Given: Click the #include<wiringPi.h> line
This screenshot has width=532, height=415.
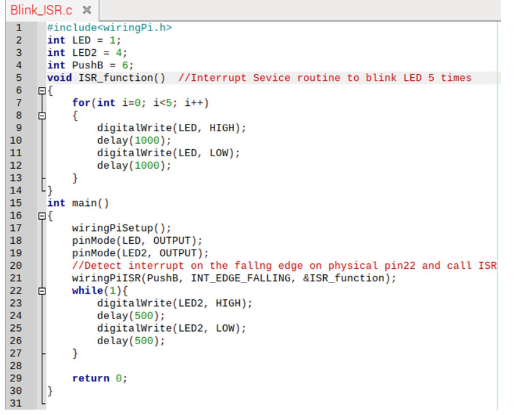Looking at the screenshot, I should (x=109, y=27).
